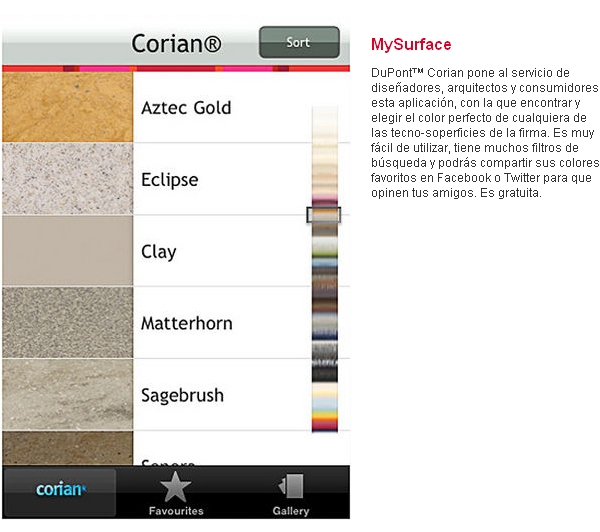
Task: Open the Corian tab in bottom bar
Action: (x=59, y=492)
